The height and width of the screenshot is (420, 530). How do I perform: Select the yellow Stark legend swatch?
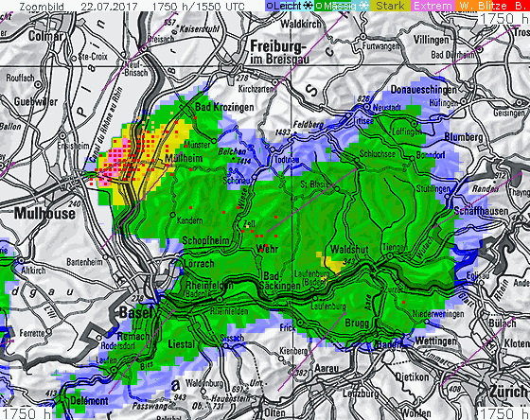(x=390, y=6)
